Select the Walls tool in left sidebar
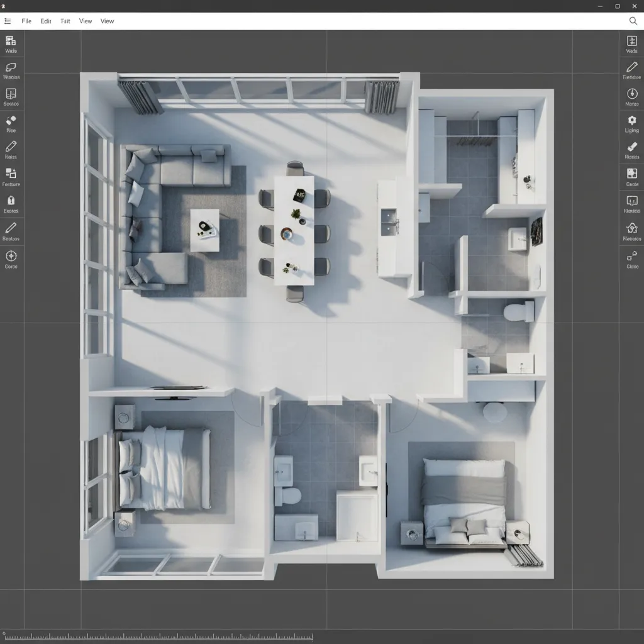The image size is (644, 644). (x=11, y=45)
